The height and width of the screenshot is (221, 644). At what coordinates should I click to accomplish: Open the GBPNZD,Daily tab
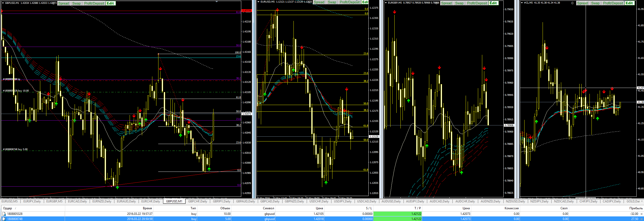click(x=294, y=201)
